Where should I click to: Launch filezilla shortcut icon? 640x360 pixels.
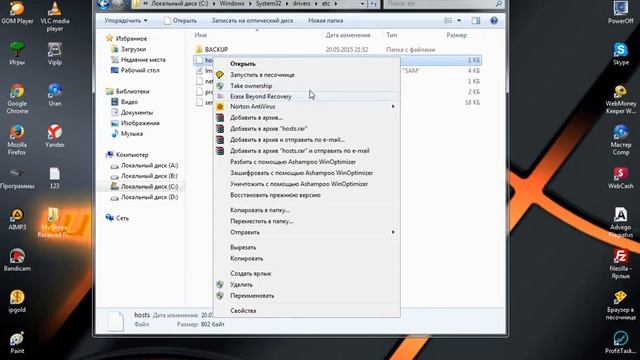[620, 264]
